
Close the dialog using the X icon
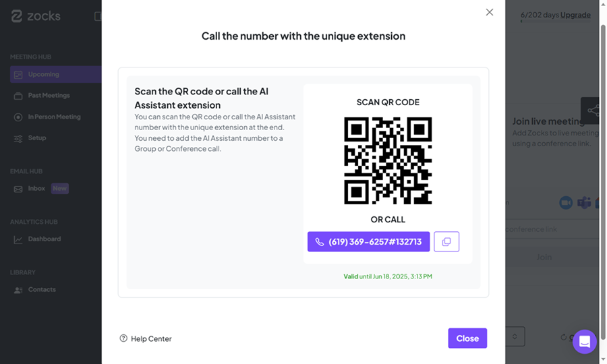tap(490, 12)
